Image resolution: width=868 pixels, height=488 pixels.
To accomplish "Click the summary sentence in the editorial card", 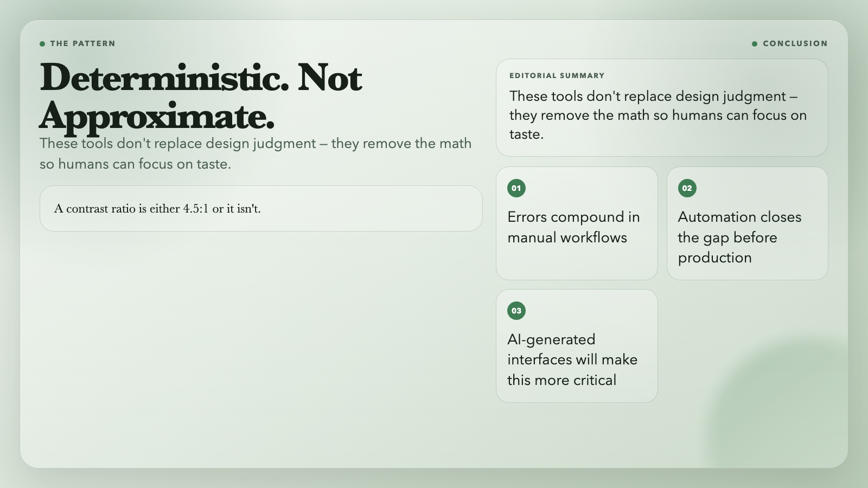I will point(658,115).
